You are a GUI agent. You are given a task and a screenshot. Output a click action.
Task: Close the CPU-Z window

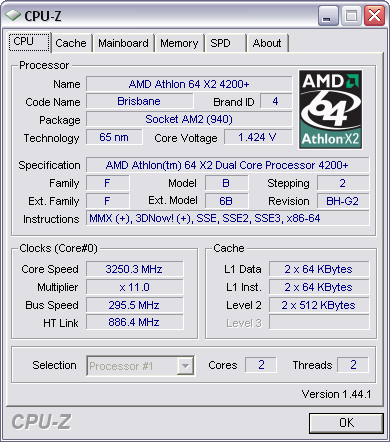[374, 16]
